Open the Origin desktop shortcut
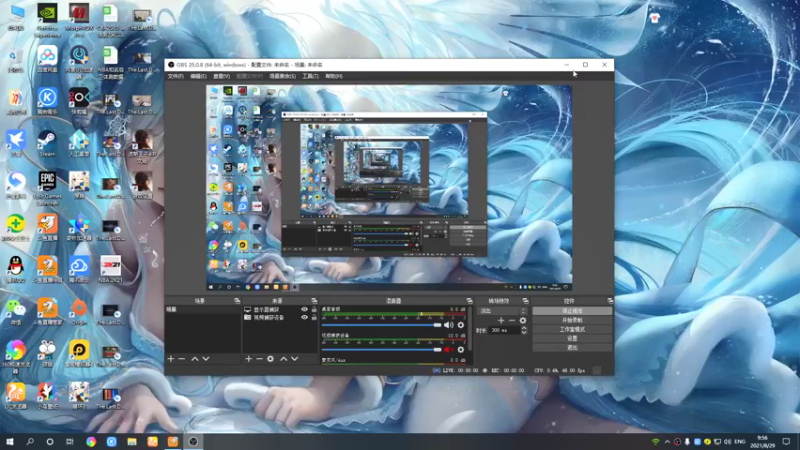Image resolution: width=800 pixels, height=450 pixels. (79, 312)
